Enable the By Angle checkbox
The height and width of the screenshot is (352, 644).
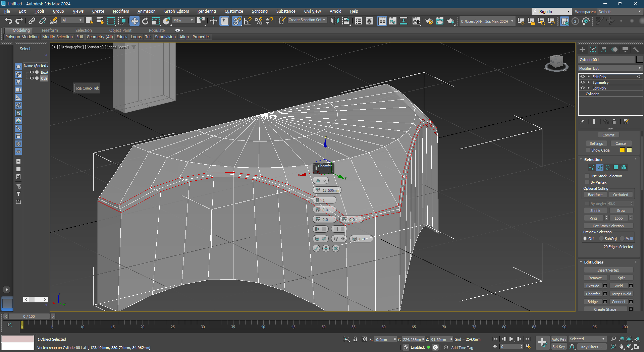tap(587, 203)
